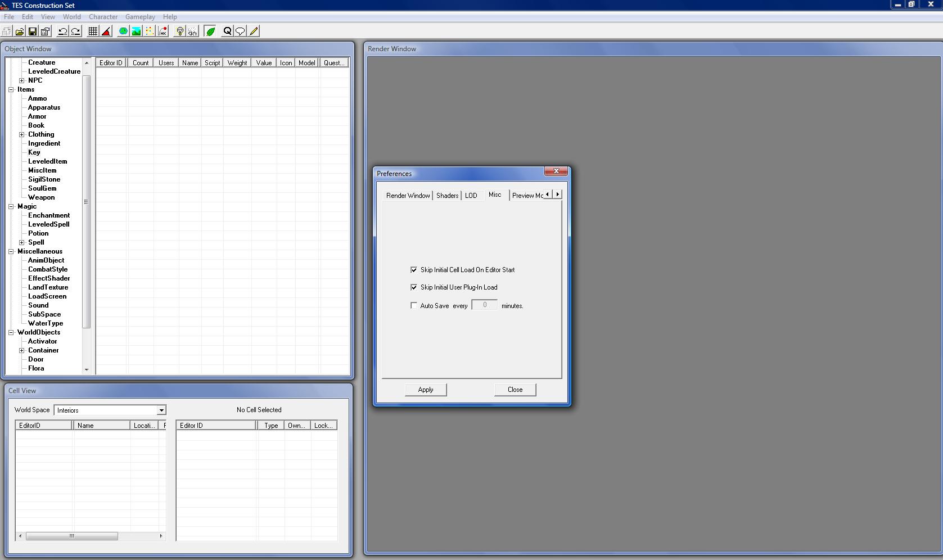Click the redo arrow icon

click(76, 31)
